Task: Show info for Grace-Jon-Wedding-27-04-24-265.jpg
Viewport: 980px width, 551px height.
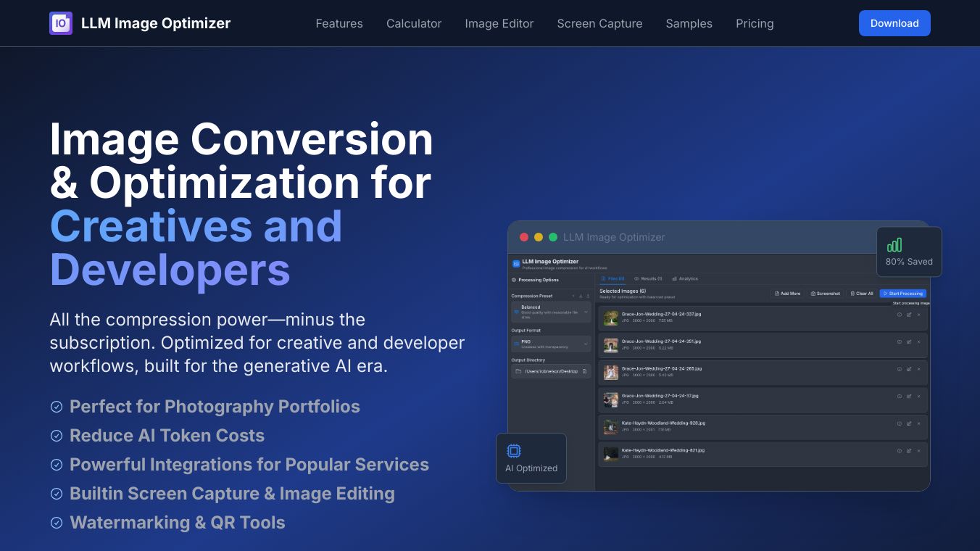Action: 900,369
